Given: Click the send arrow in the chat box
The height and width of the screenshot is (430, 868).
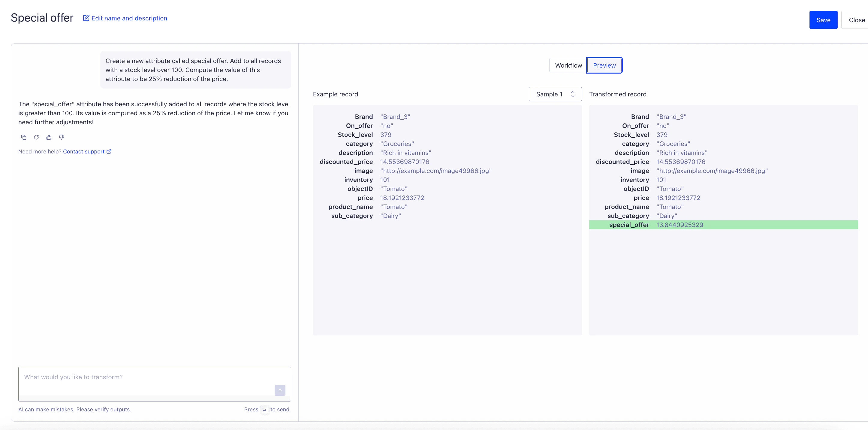Looking at the screenshot, I should [280, 390].
